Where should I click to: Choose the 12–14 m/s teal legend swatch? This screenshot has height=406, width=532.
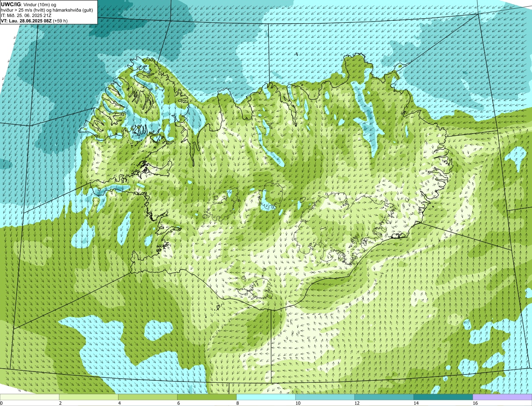click(384, 397)
